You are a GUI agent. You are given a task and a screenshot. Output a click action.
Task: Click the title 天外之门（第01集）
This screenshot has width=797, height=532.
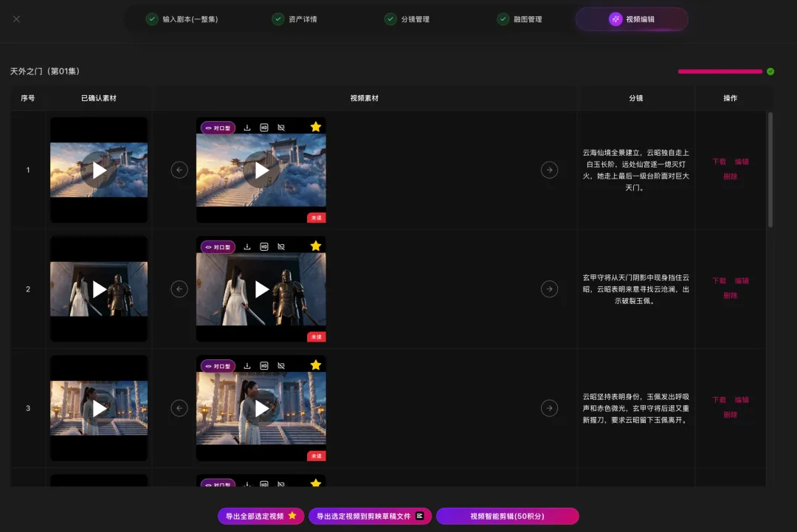tap(45, 71)
